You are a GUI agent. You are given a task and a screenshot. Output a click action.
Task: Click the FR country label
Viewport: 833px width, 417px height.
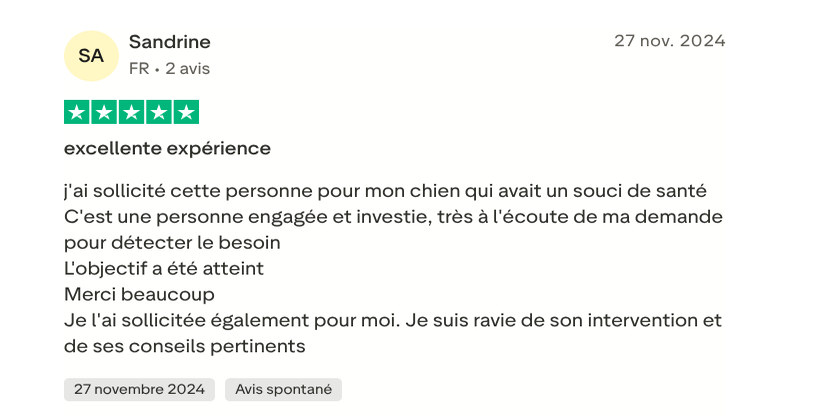[139, 69]
